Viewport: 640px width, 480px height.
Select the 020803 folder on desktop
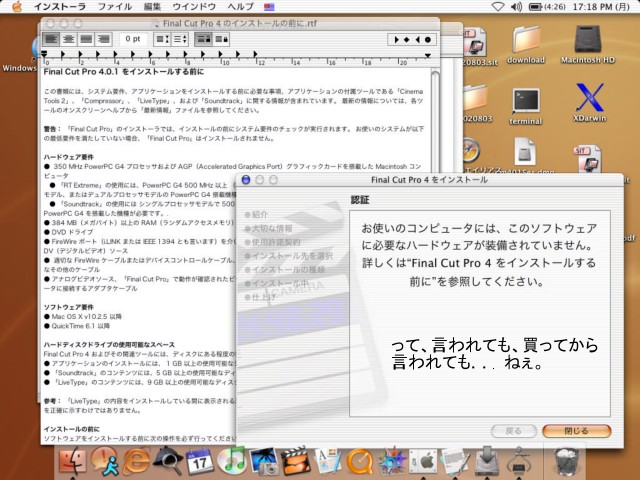tap(477, 104)
